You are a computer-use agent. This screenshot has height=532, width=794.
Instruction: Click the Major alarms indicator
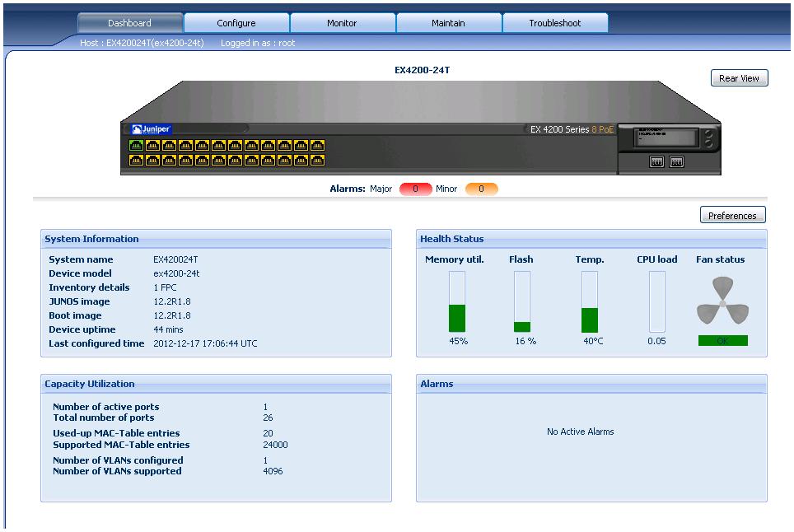pyautogui.click(x=413, y=189)
